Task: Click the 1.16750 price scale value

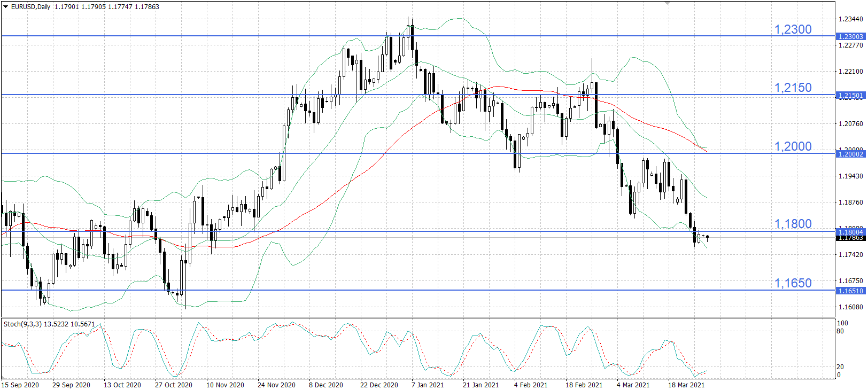Action: pos(850,280)
